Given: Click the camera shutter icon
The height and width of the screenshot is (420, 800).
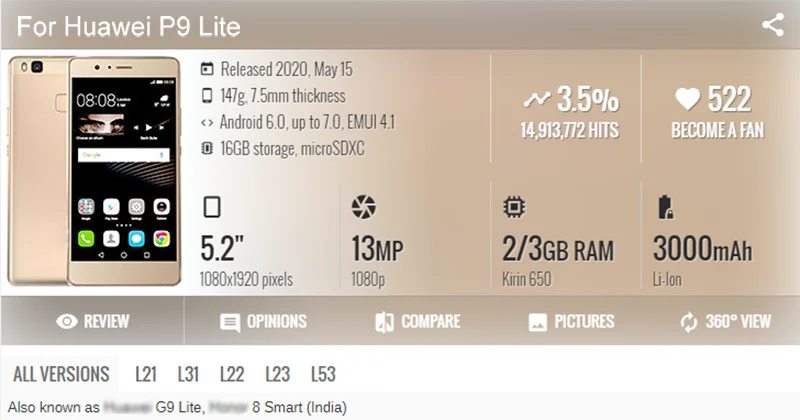Looking at the screenshot, I should click(x=363, y=207).
